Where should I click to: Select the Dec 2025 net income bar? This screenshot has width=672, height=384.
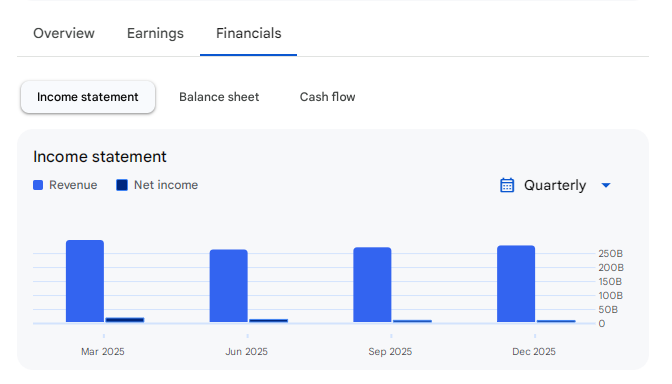pyautogui.click(x=556, y=321)
